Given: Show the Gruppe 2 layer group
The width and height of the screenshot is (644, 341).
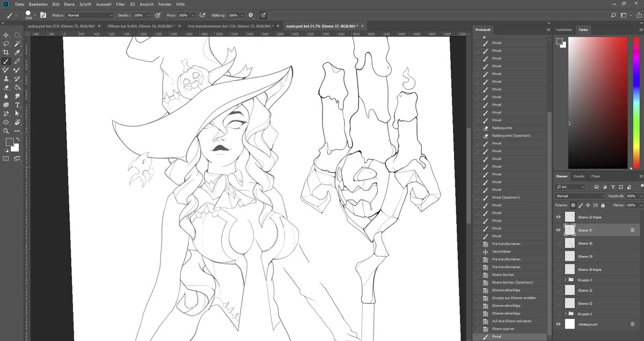Looking at the screenshot, I should pyautogui.click(x=558, y=280).
